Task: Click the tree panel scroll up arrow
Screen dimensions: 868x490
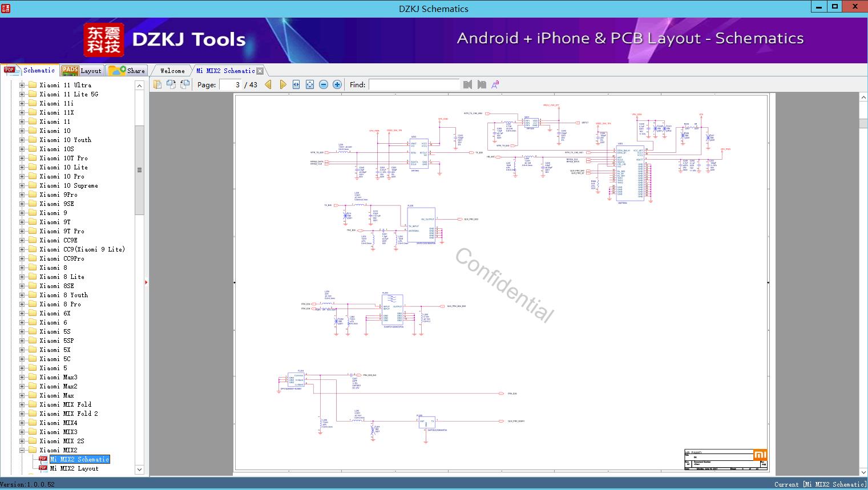Action: coord(139,86)
